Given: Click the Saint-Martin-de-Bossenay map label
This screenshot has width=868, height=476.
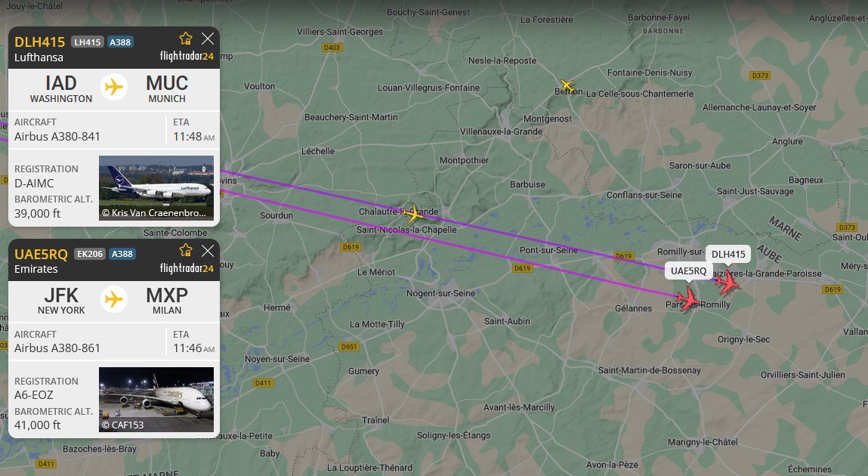Looking at the screenshot, I should (x=650, y=370).
